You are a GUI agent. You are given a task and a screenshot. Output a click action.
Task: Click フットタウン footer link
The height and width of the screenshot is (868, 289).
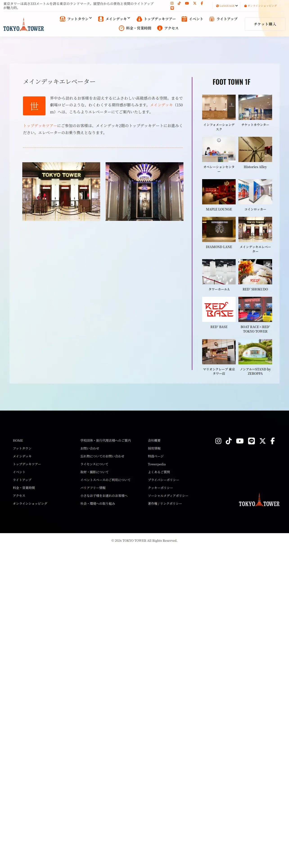click(22, 448)
